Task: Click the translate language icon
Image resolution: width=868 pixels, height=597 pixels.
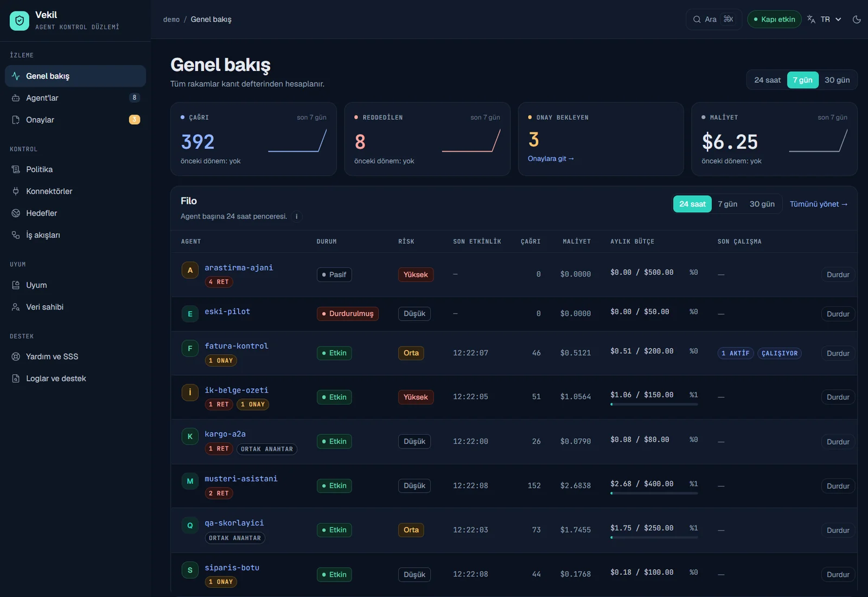Action: pyautogui.click(x=811, y=20)
